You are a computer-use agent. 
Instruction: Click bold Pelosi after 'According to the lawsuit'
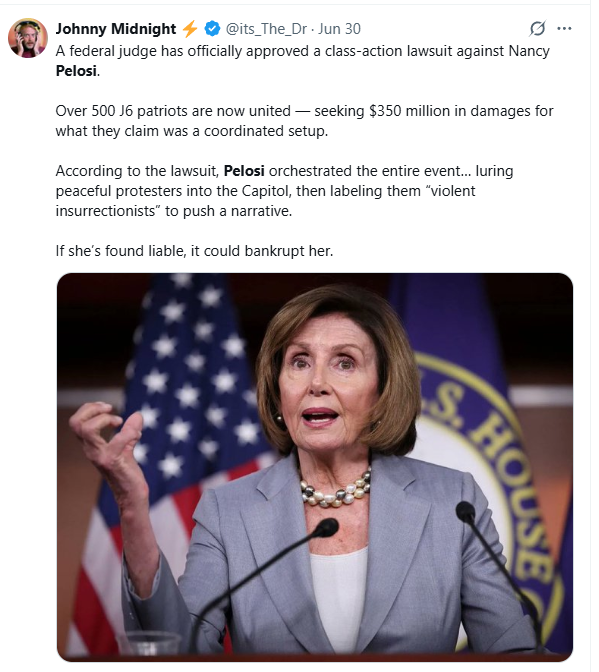tap(244, 171)
